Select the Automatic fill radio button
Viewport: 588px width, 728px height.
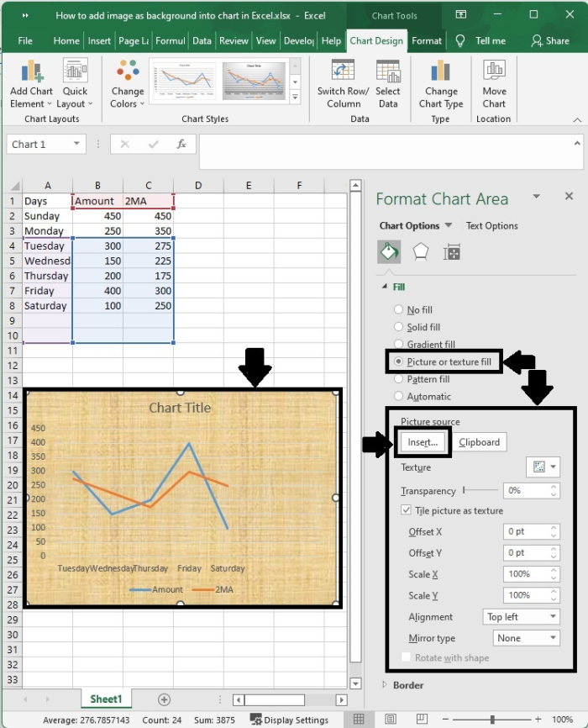(x=398, y=396)
